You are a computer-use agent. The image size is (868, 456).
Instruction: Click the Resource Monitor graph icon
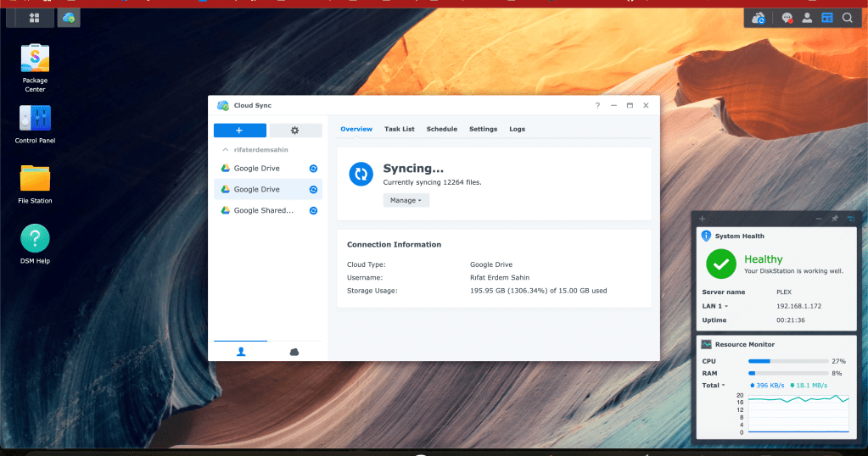(x=706, y=344)
